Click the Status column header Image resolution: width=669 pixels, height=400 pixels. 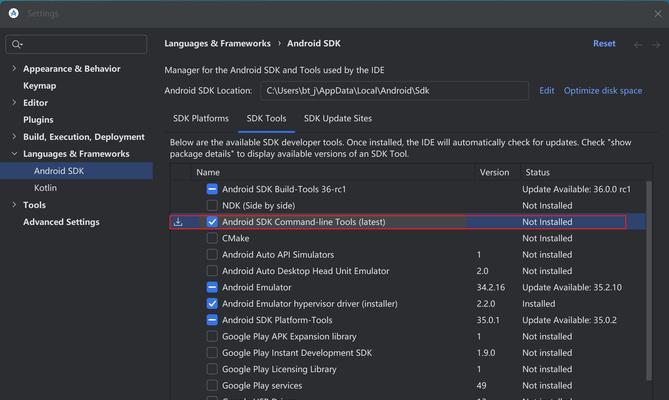click(537, 172)
